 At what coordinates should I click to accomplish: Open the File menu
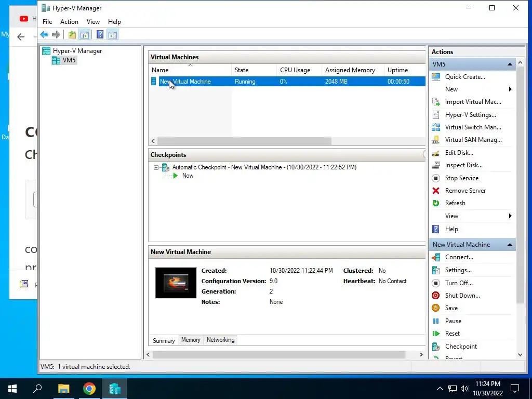pyautogui.click(x=47, y=22)
